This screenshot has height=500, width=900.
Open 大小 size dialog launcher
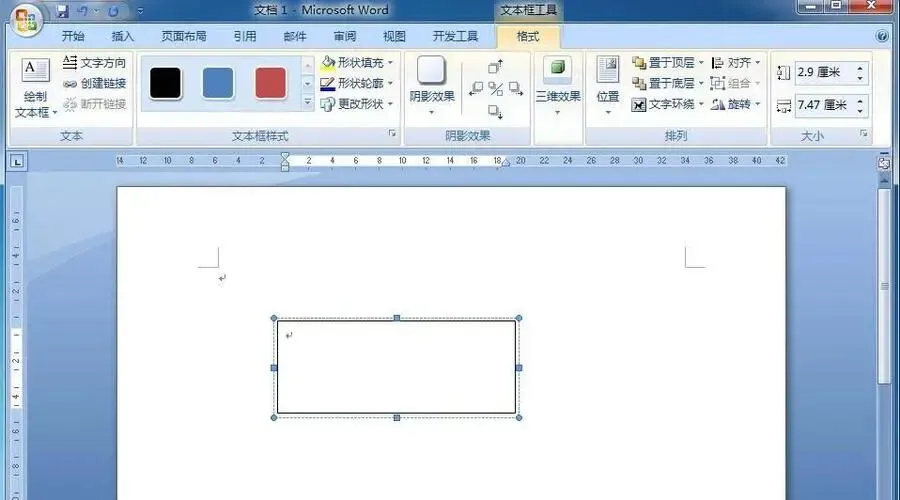coord(864,134)
